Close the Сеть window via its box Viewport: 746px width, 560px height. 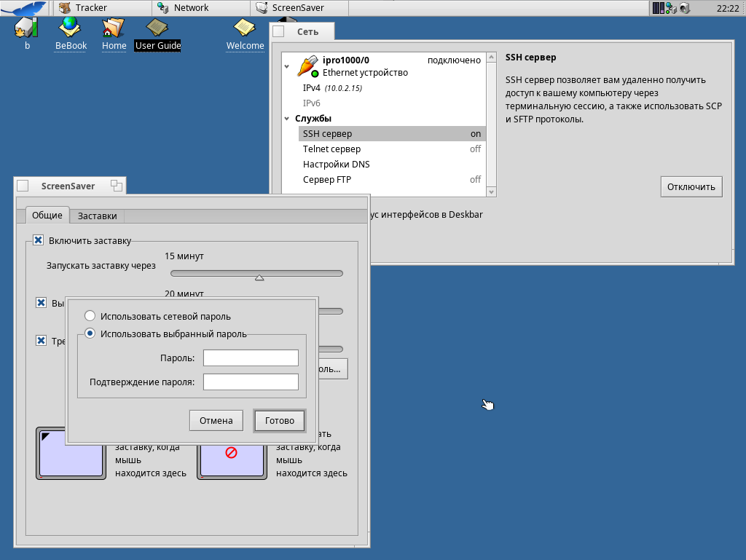click(278, 31)
